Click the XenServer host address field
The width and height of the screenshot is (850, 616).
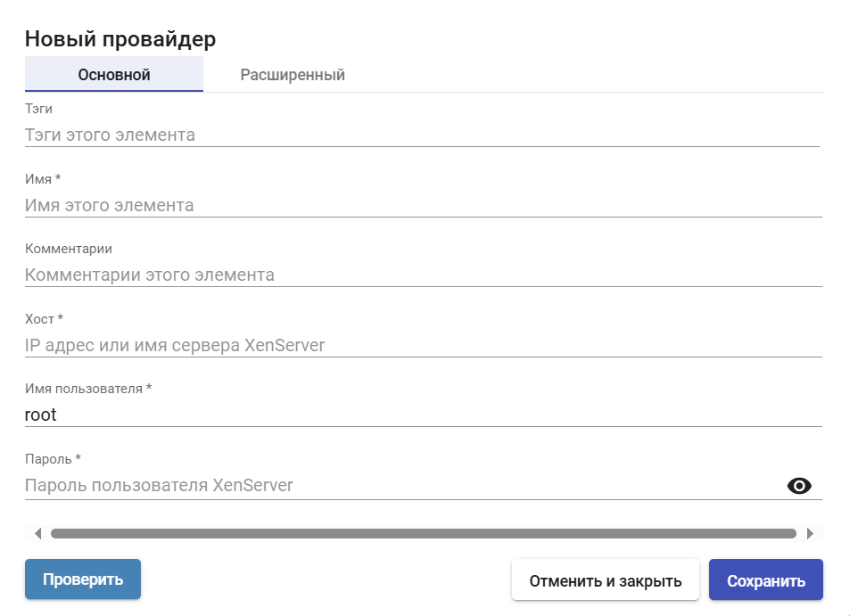coord(423,346)
